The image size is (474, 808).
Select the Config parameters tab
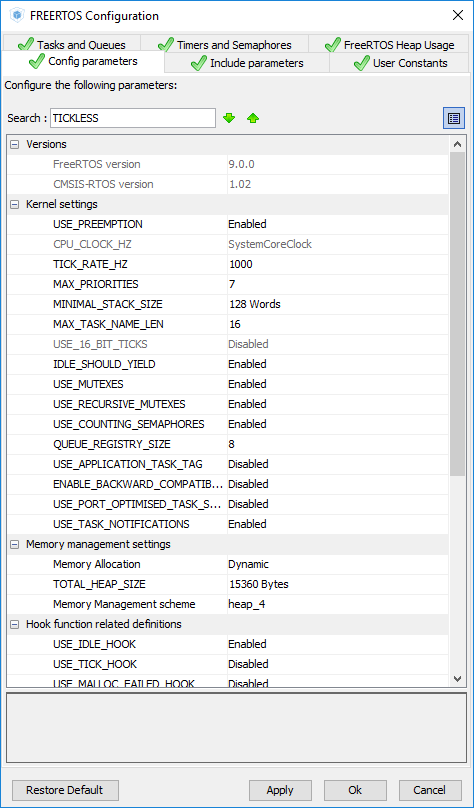click(83, 62)
